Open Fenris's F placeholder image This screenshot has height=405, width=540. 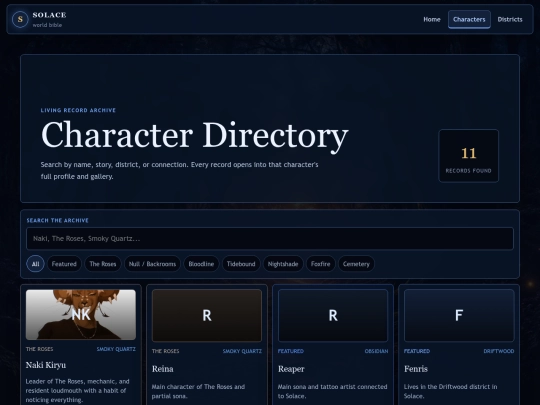(x=459, y=315)
